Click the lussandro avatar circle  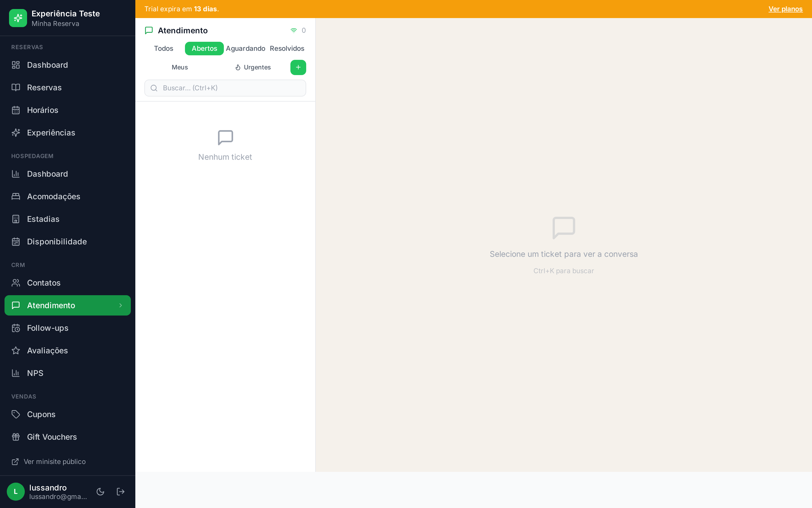pos(16,492)
